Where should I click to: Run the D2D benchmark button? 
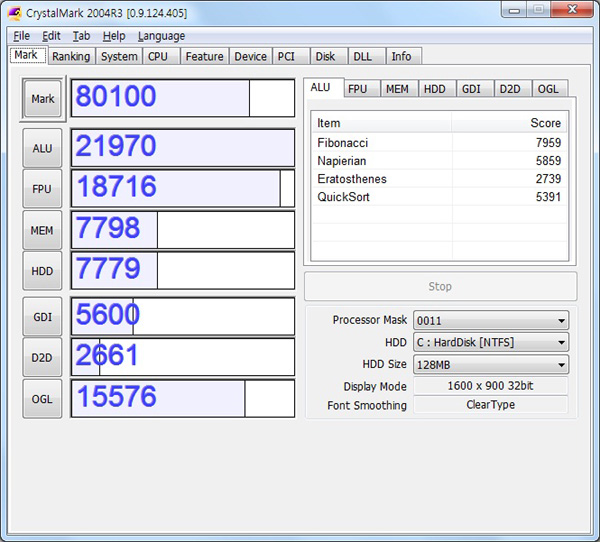pyautogui.click(x=42, y=358)
